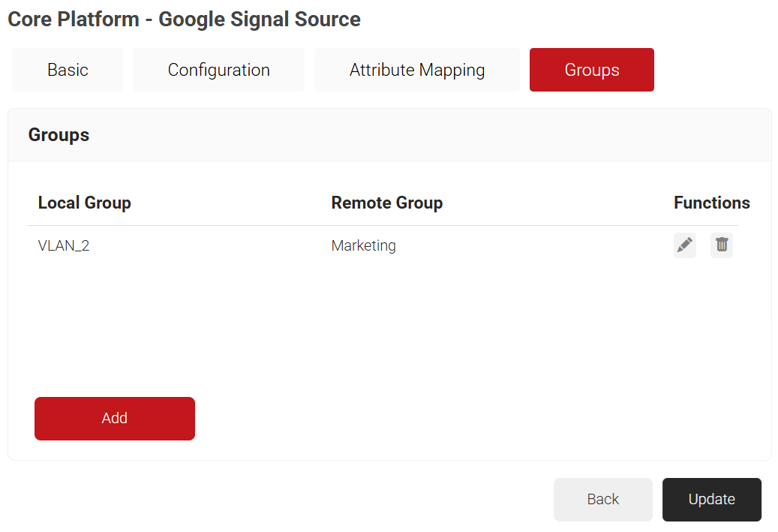Click blank row space between Marketing and pencil
The height and width of the screenshot is (532, 778).
tap(533, 245)
